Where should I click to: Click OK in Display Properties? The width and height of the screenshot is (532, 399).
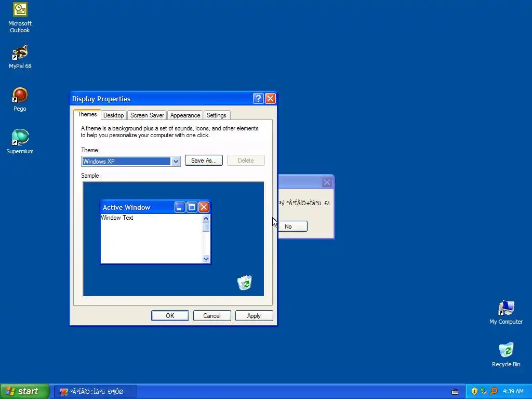(x=170, y=316)
